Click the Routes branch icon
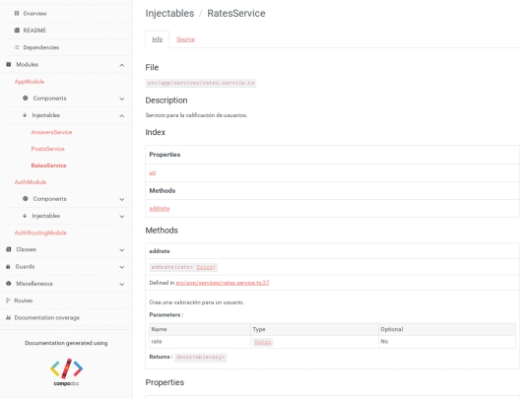532x399 pixels. tap(8, 300)
